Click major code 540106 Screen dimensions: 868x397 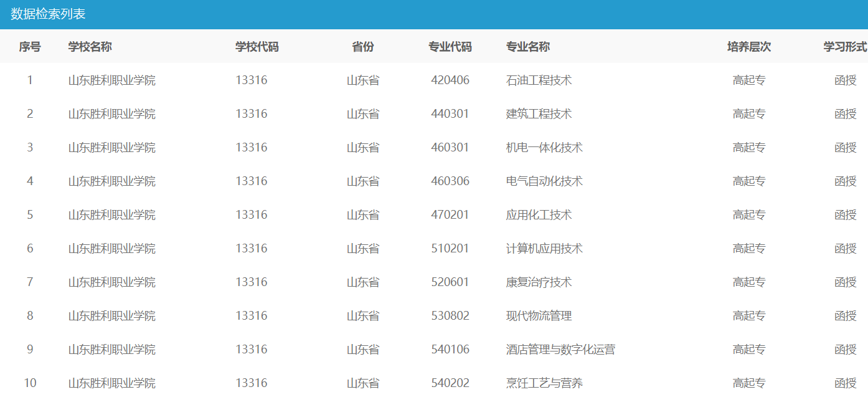pyautogui.click(x=450, y=350)
